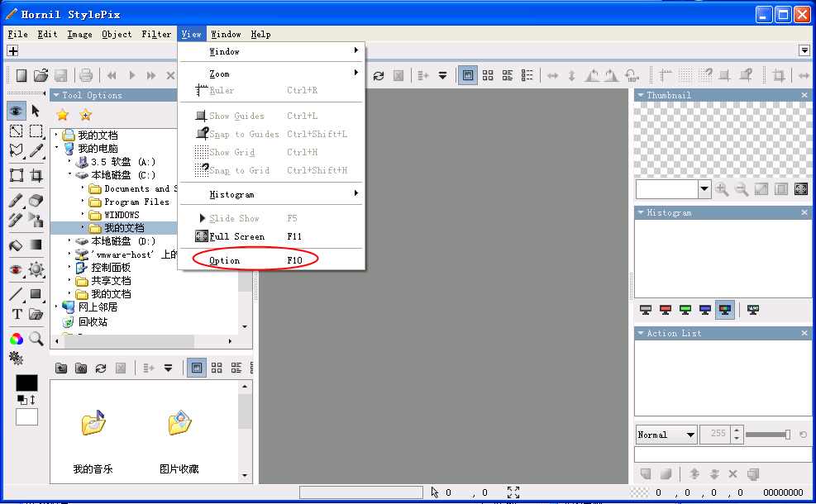Toggle details list view in top toolbar
The width and height of the screenshot is (816, 504).
pos(527,76)
